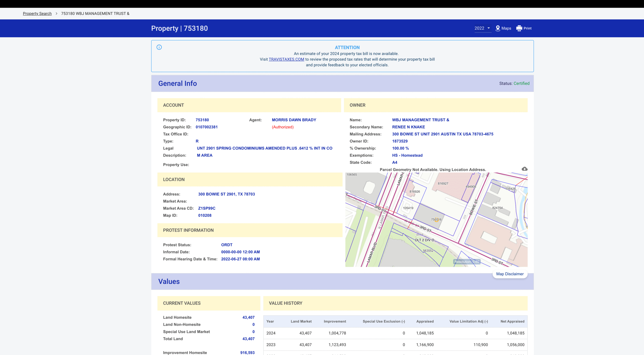Click the Values section header
This screenshot has height=355, width=644.
pos(169,282)
